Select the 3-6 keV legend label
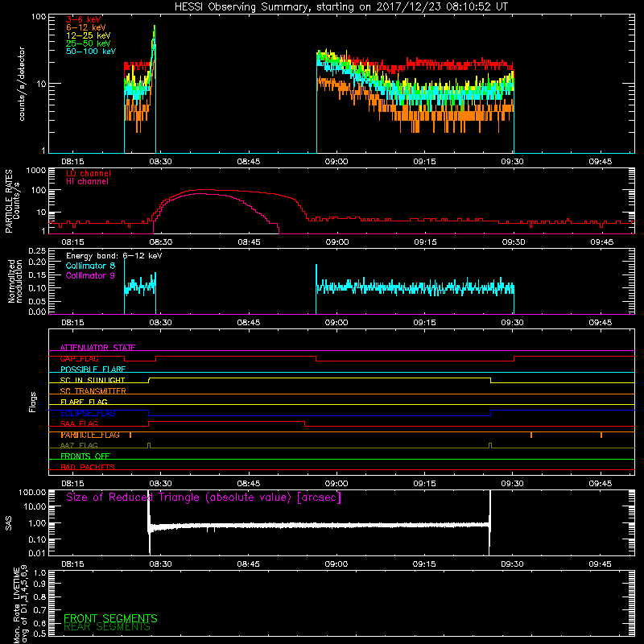The height and width of the screenshot is (644, 644). click(84, 19)
